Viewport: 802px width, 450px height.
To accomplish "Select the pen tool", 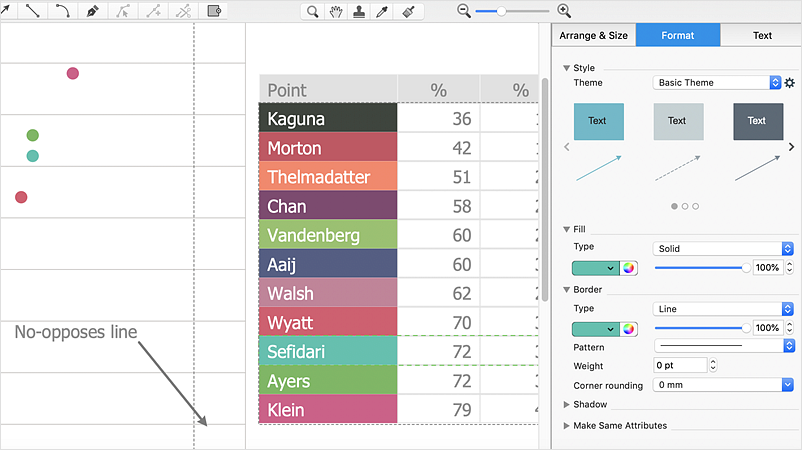I will tap(92, 11).
